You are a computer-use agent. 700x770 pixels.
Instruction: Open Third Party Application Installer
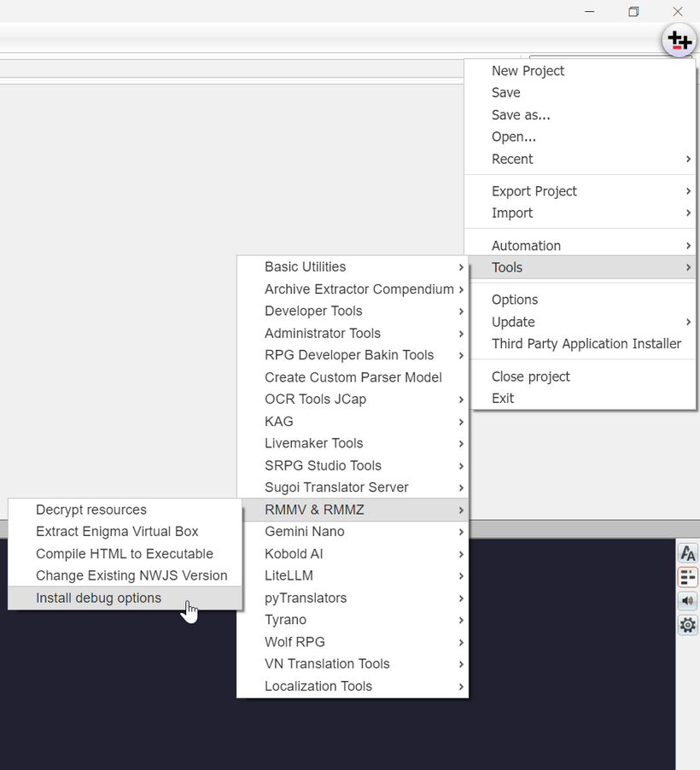pos(586,344)
